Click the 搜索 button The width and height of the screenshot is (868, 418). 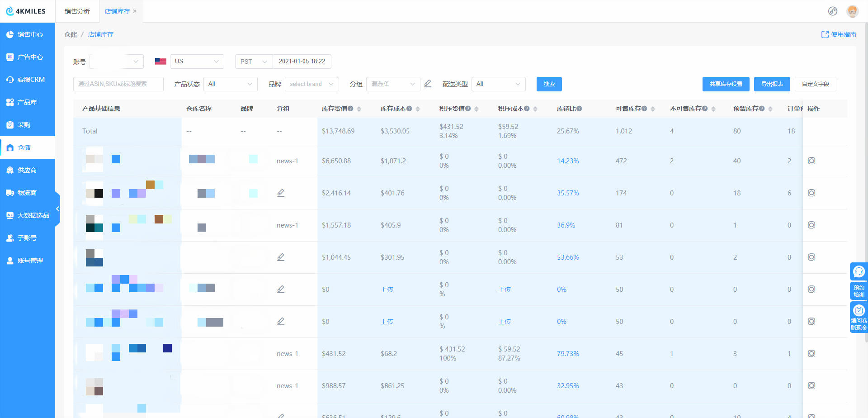tap(549, 84)
